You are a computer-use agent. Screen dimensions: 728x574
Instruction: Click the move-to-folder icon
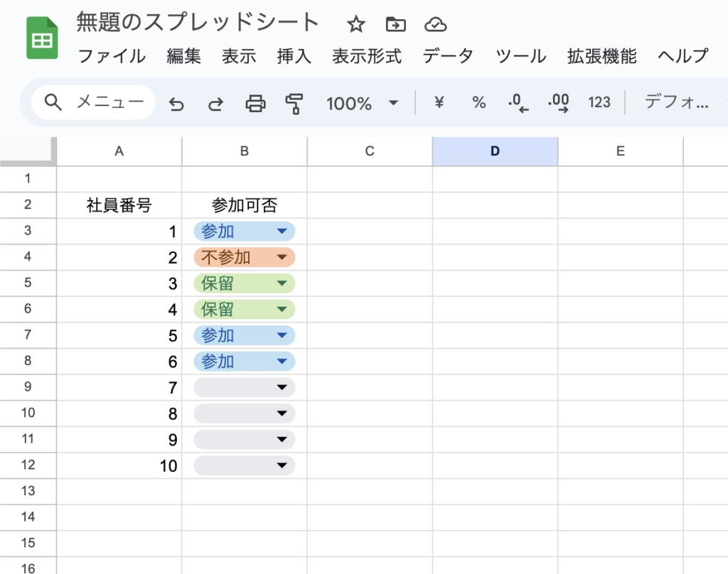pos(395,24)
